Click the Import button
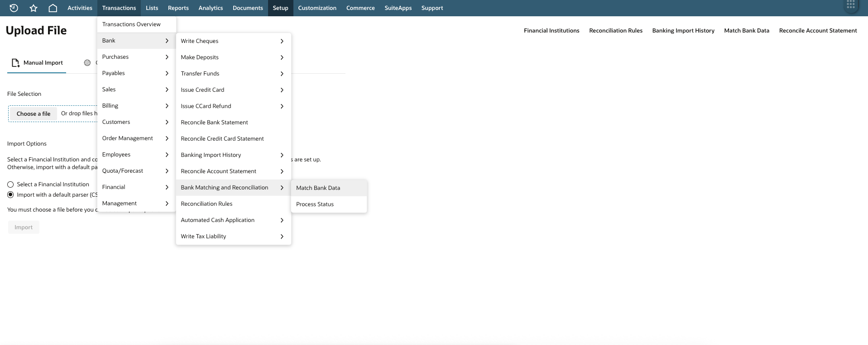Screen dimensions: 868x345 coord(24,227)
